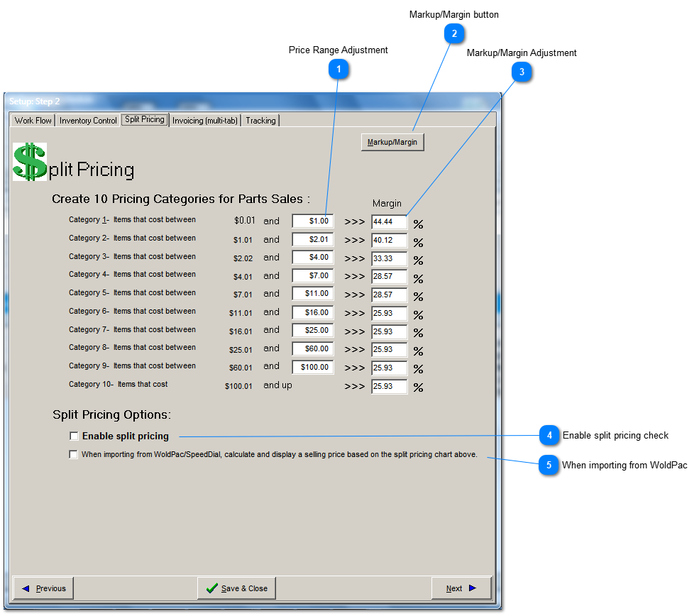Go to the Invoicing (multi-tab) tab
Image resolution: width=699 pixels, height=616 pixels.
pos(204,121)
